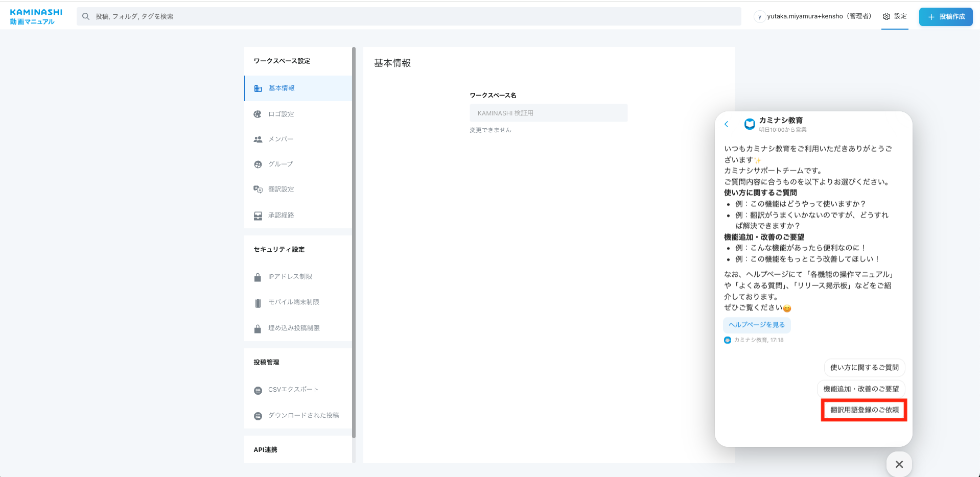Click the people icon beside メンバー
The width and height of the screenshot is (980, 477).
[x=258, y=139]
